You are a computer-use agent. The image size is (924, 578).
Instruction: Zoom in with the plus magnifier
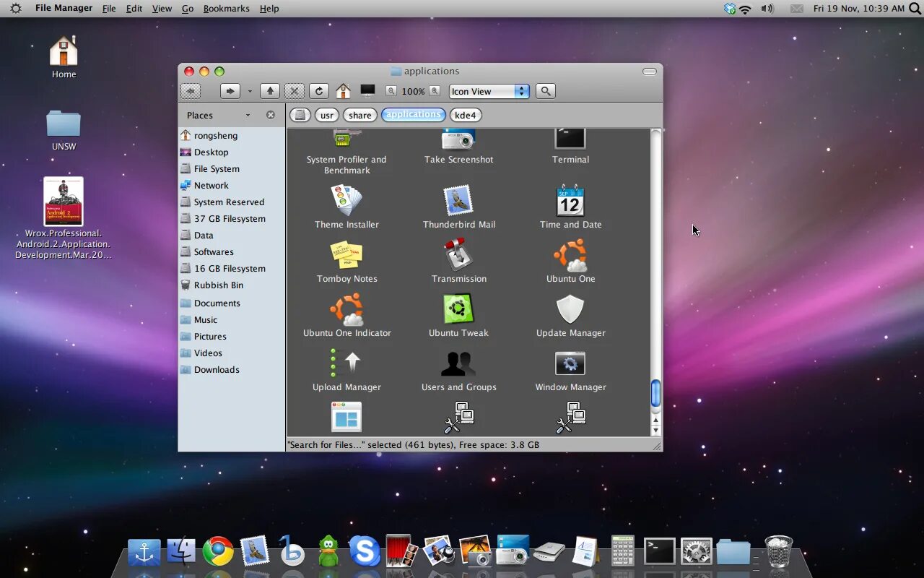[435, 90]
